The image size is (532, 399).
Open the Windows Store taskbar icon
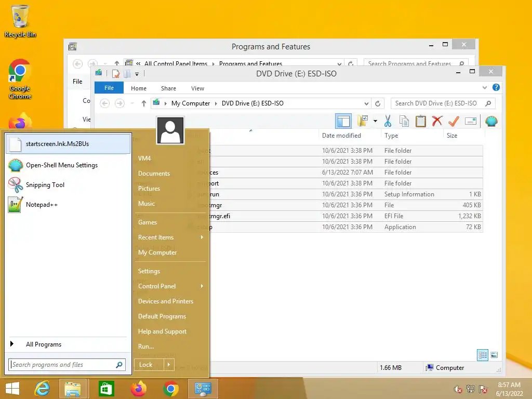[x=106, y=389]
